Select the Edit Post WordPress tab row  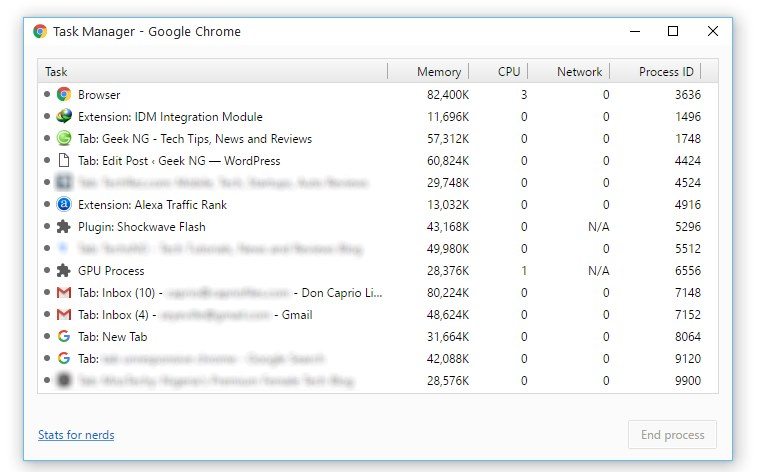(378, 160)
